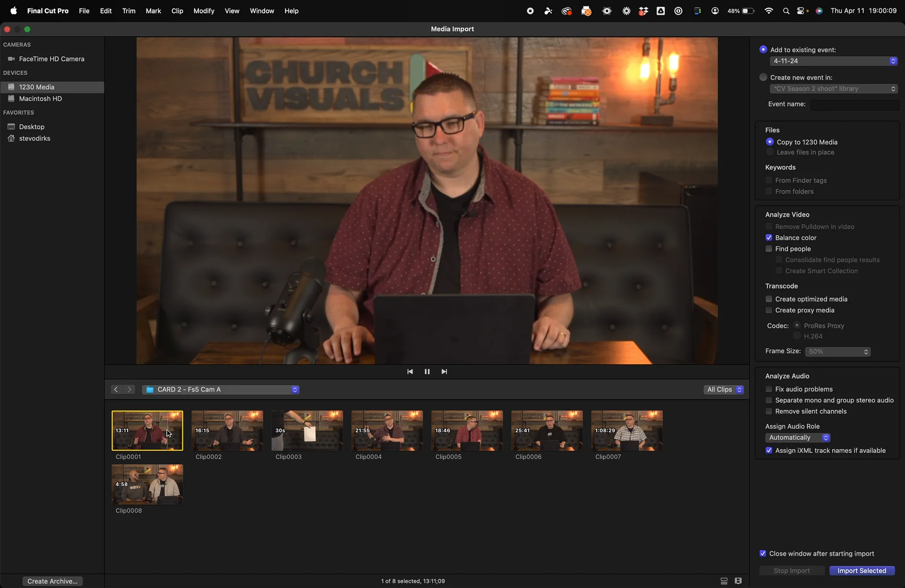Image resolution: width=905 pixels, height=588 pixels.
Task: Select Add to existing event option
Action: point(763,49)
